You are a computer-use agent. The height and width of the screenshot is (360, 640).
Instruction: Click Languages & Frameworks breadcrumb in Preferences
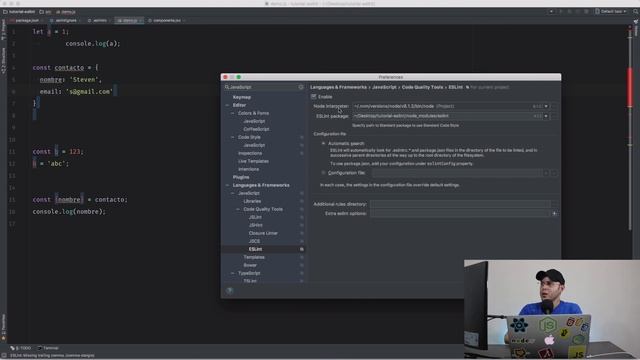pyautogui.click(x=338, y=87)
